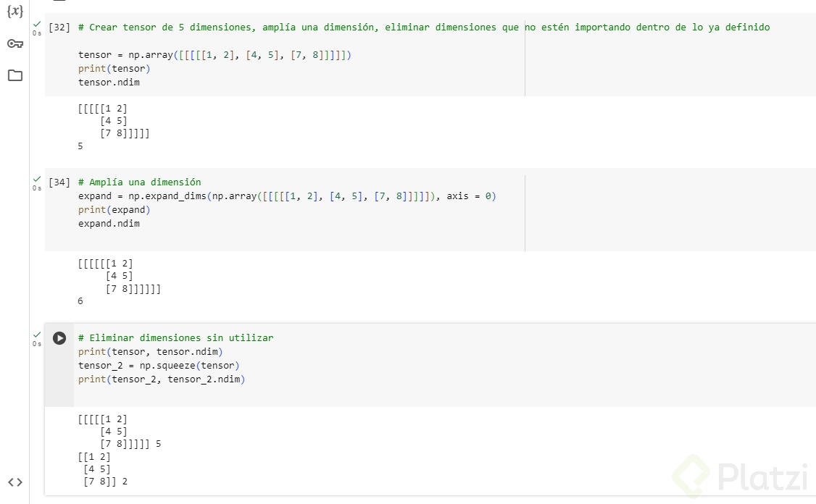Click the 'expand.ndim' code line

coord(109,224)
